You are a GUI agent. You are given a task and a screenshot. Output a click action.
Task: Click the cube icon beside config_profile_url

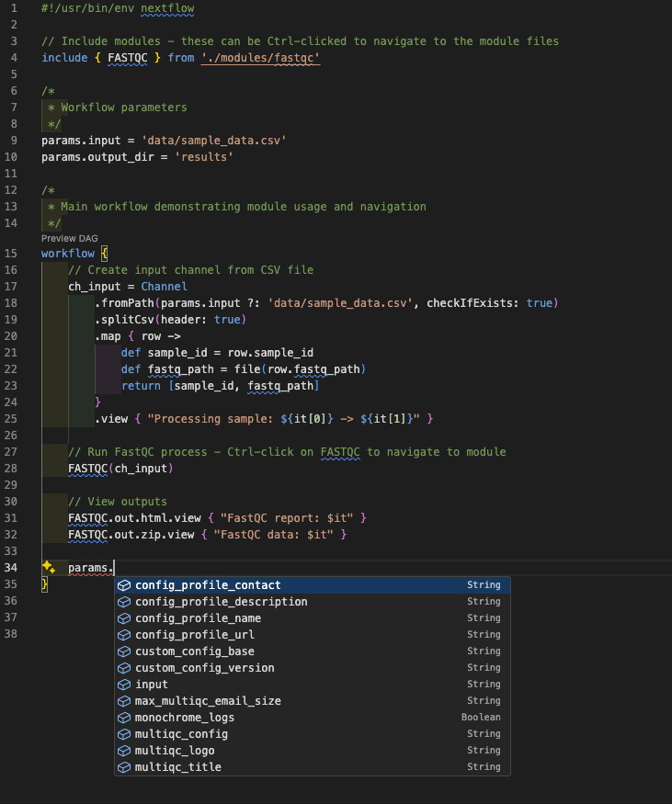(x=124, y=635)
